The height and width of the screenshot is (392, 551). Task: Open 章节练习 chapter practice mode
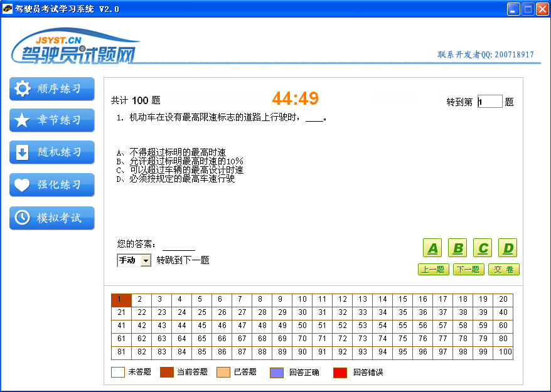coord(52,120)
